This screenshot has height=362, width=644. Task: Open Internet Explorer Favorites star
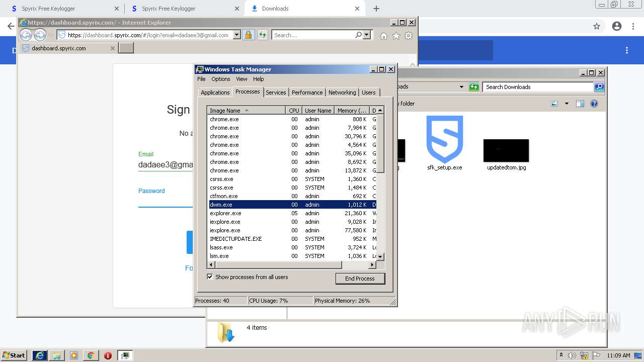tap(396, 36)
